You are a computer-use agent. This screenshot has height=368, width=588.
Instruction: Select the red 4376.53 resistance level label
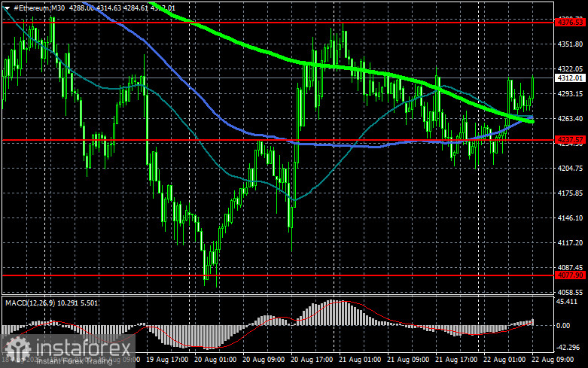point(570,23)
